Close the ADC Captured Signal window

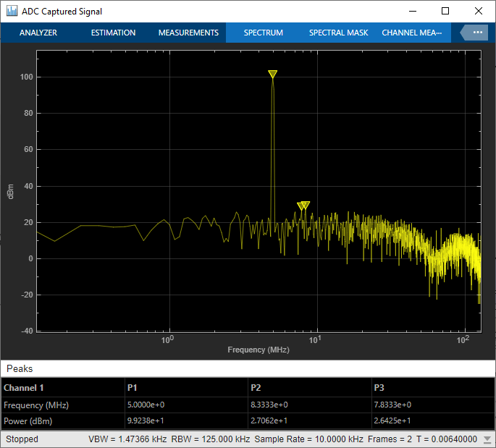479,11
